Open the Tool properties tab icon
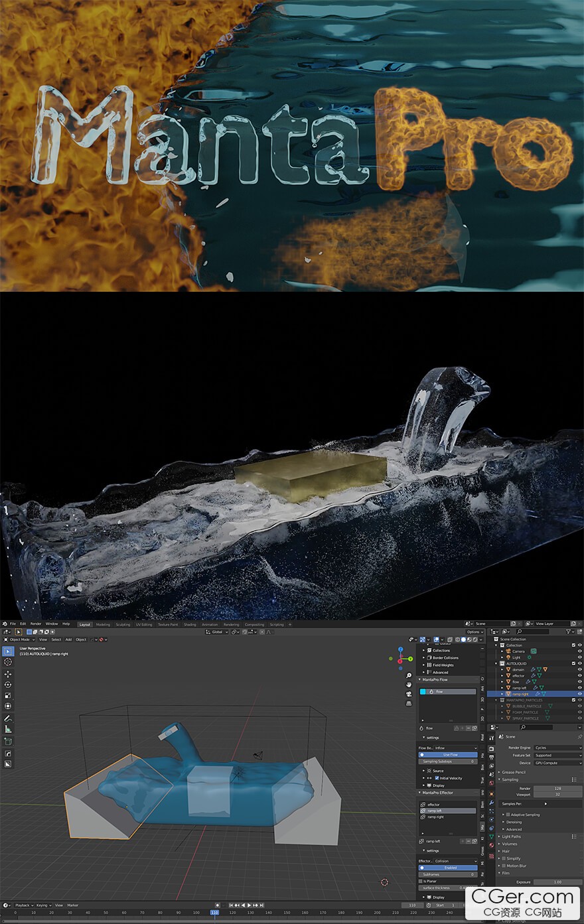584x924 pixels. pyautogui.click(x=491, y=738)
